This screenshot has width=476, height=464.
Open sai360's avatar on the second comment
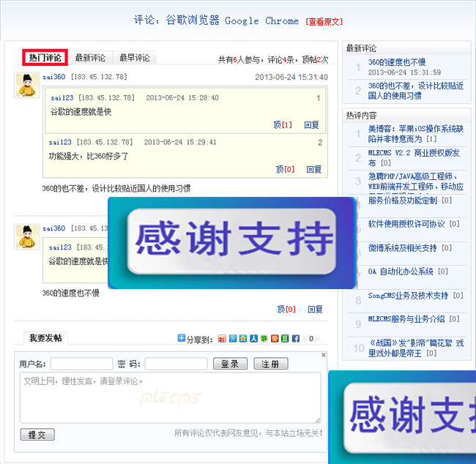click(x=27, y=236)
